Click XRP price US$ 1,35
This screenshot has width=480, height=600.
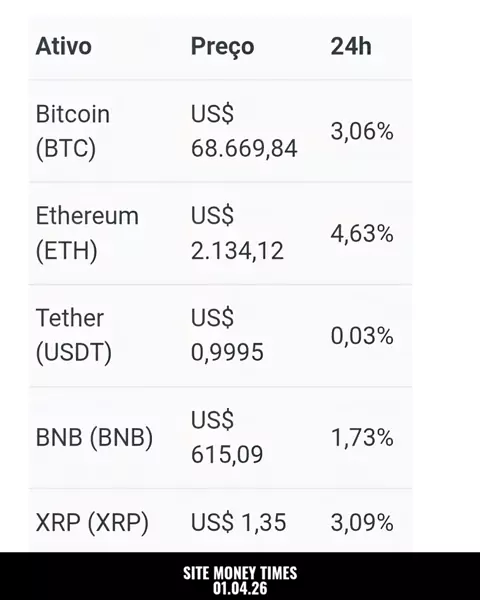click(x=238, y=523)
